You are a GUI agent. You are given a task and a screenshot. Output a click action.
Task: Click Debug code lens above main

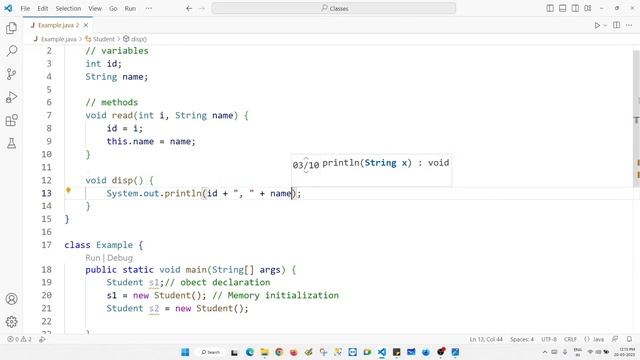120,258
